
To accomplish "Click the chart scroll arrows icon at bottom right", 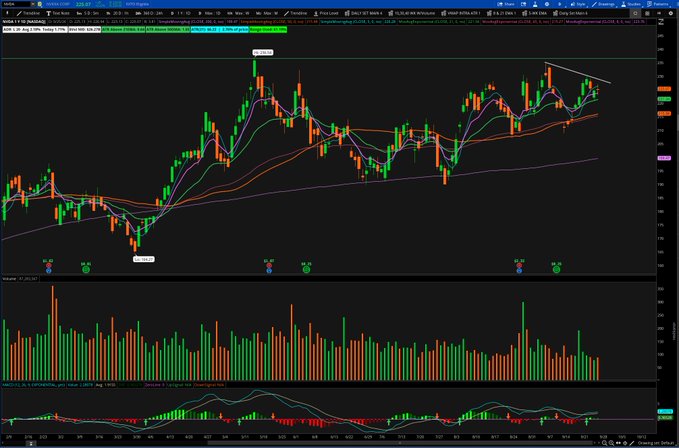I will 618,443.
